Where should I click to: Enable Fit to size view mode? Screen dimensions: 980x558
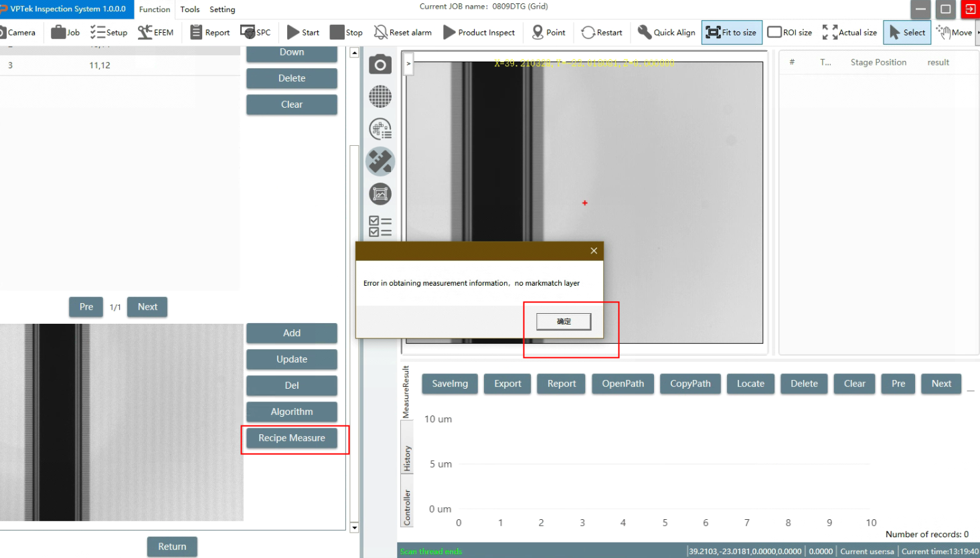732,32
